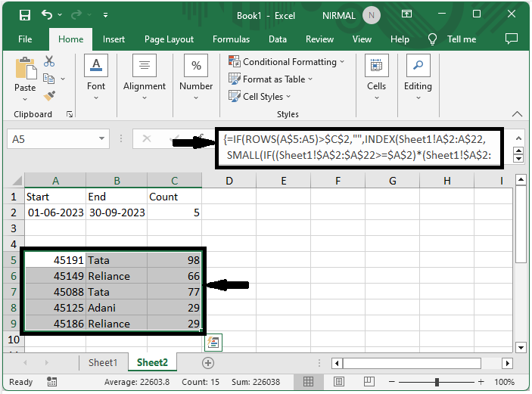
Task: Click the zoom in plus button
Action: (481, 382)
